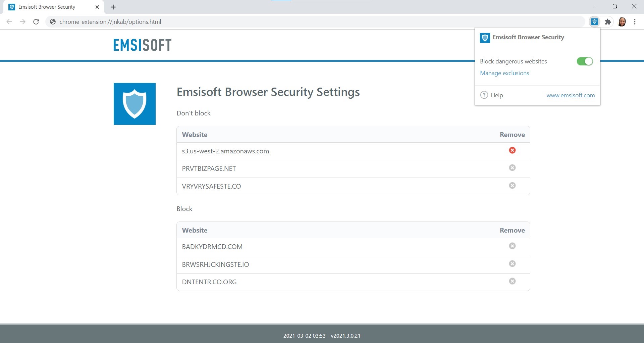Remove DNTENTR.CO.ORG from the Block list
This screenshot has width=644, height=343.
click(x=512, y=282)
